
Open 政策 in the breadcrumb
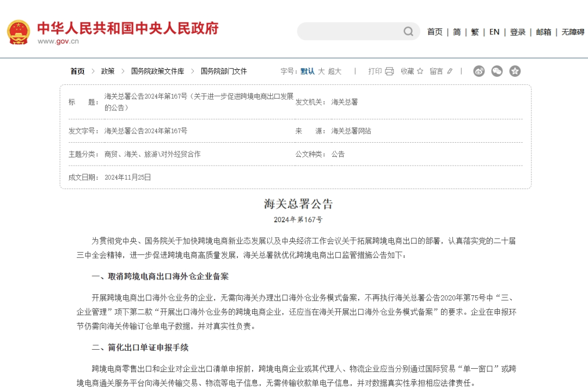coord(108,71)
